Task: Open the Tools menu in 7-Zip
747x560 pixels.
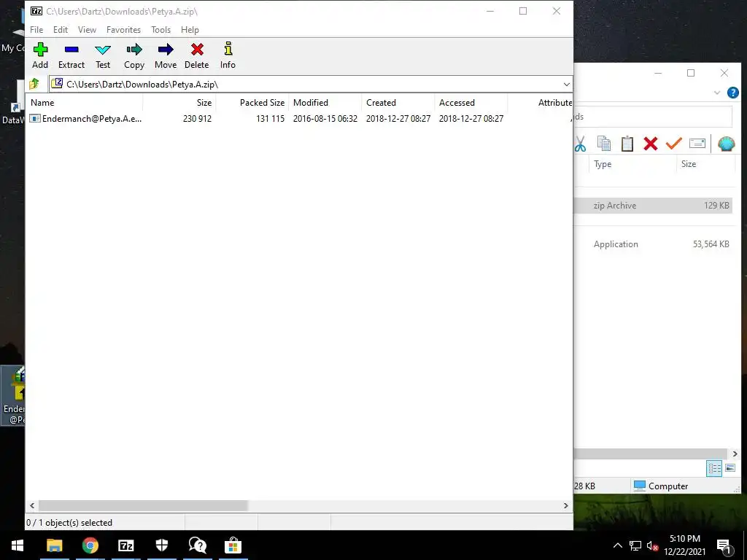Action: click(161, 29)
